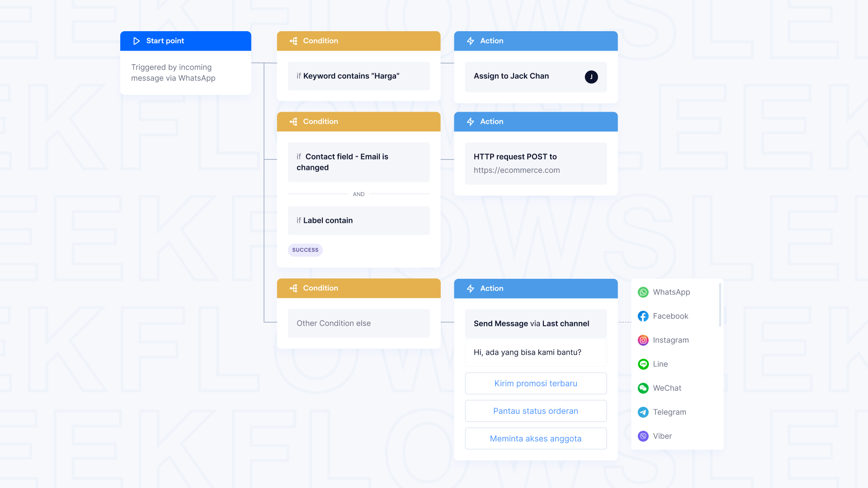This screenshot has width=868, height=488.
Task: Toggle the Other Condition else block
Action: 359,323
